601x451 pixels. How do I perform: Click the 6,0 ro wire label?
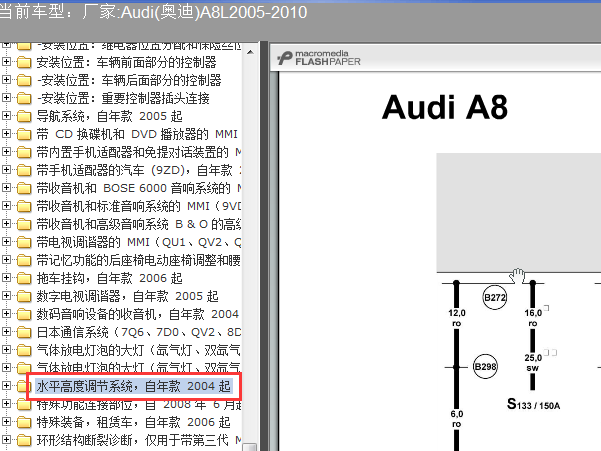click(456, 419)
